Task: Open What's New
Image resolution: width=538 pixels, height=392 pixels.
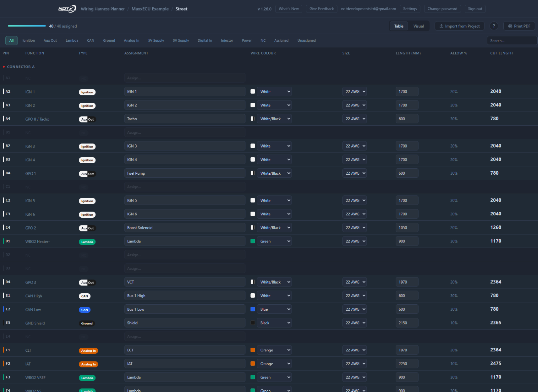Action: click(289, 9)
